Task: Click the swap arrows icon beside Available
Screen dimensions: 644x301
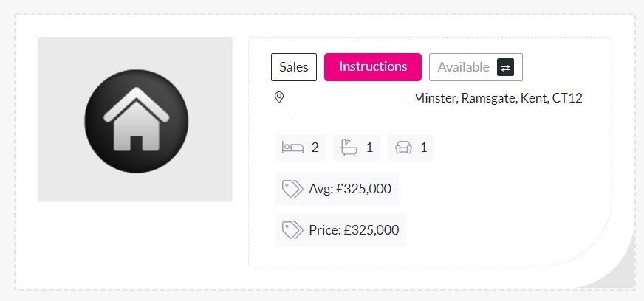Action: (505, 67)
